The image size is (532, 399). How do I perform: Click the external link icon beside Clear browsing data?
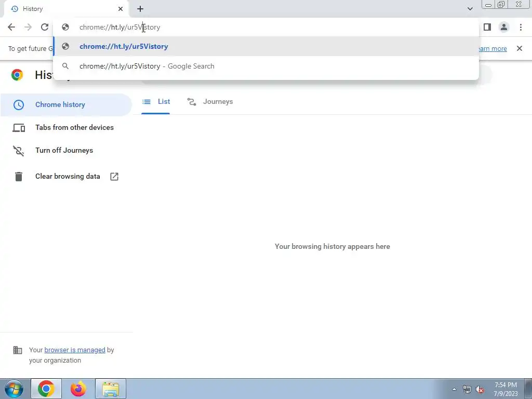114,177
